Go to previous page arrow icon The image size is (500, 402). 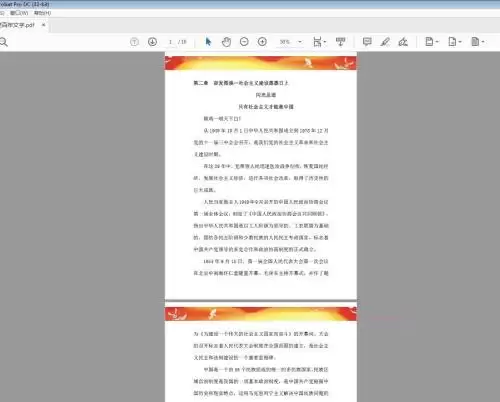pyautogui.click(x=134, y=42)
